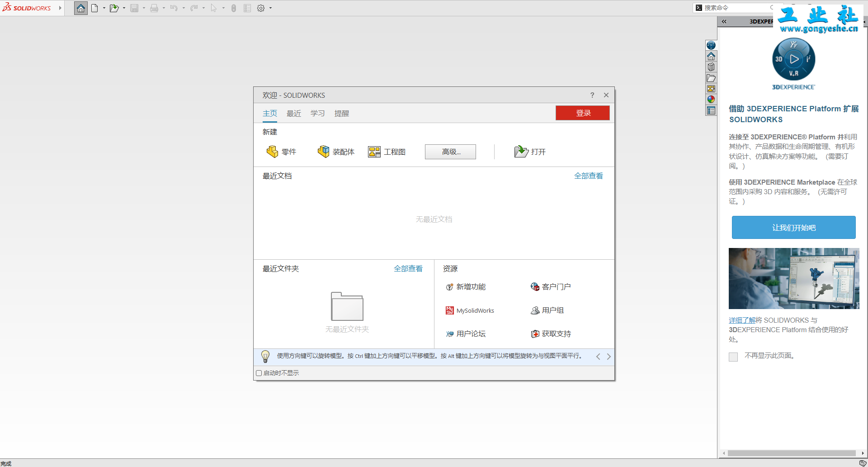Click the File Properties list icon in the toolbar

point(247,8)
